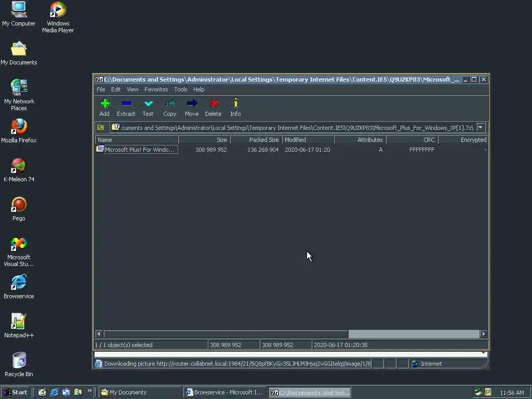Click the packed size 136 268 904
The height and width of the screenshot is (399, 532).
(263, 150)
